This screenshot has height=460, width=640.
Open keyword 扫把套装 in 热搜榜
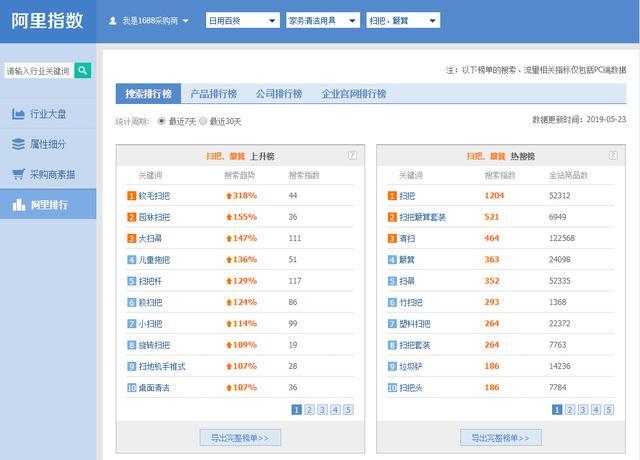[415, 345]
